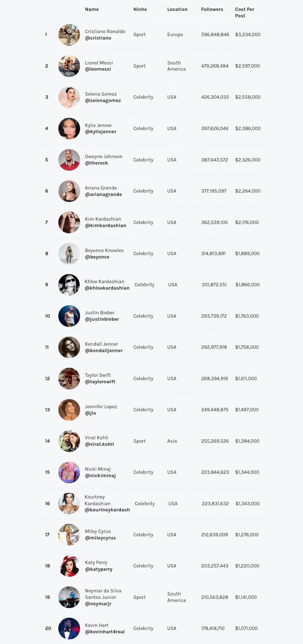Click Kevin Hart's profile photo
Screen dimensions: 303x644
click(69, 628)
